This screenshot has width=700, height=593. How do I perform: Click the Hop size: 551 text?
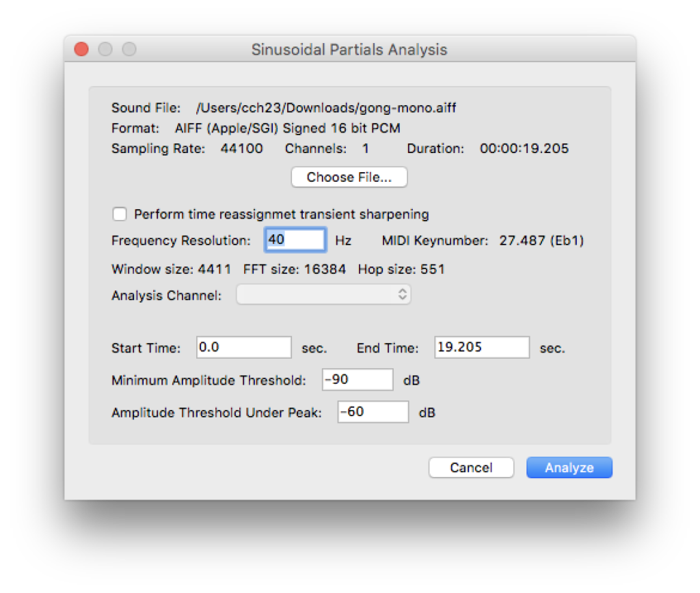point(401,269)
